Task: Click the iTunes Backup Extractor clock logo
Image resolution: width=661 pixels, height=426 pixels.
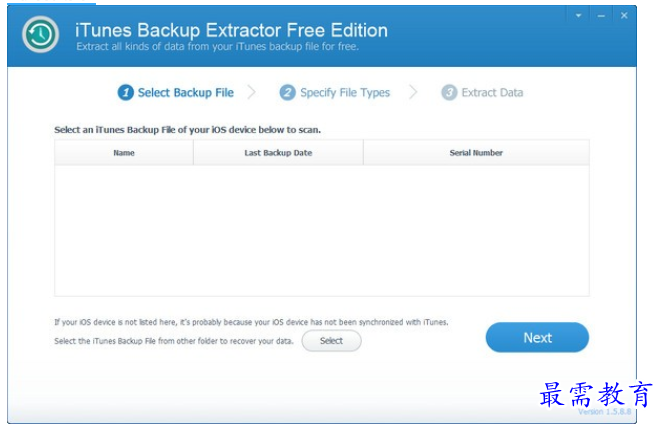Action: pyautogui.click(x=40, y=34)
